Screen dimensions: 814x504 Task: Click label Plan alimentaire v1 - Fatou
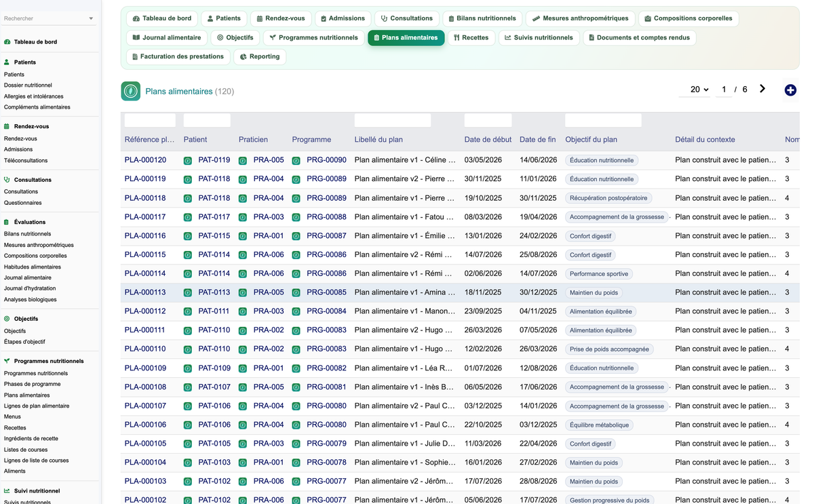coord(404,218)
